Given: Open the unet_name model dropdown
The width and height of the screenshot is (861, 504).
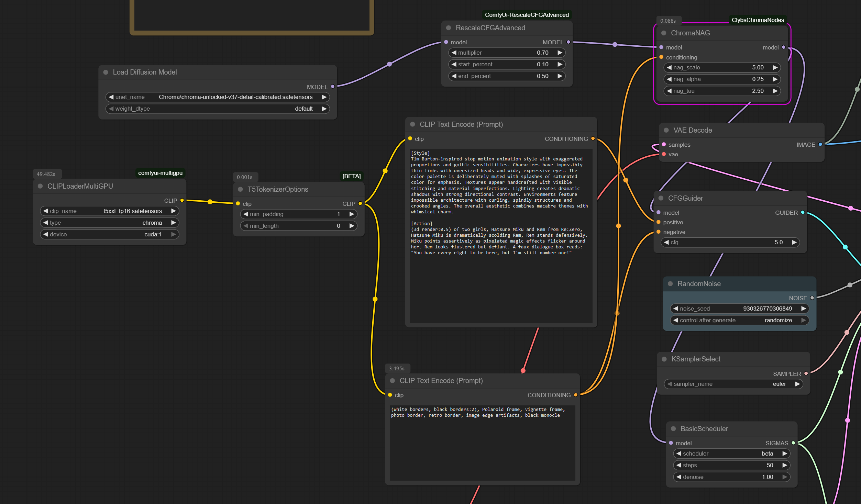Looking at the screenshot, I should [x=218, y=97].
